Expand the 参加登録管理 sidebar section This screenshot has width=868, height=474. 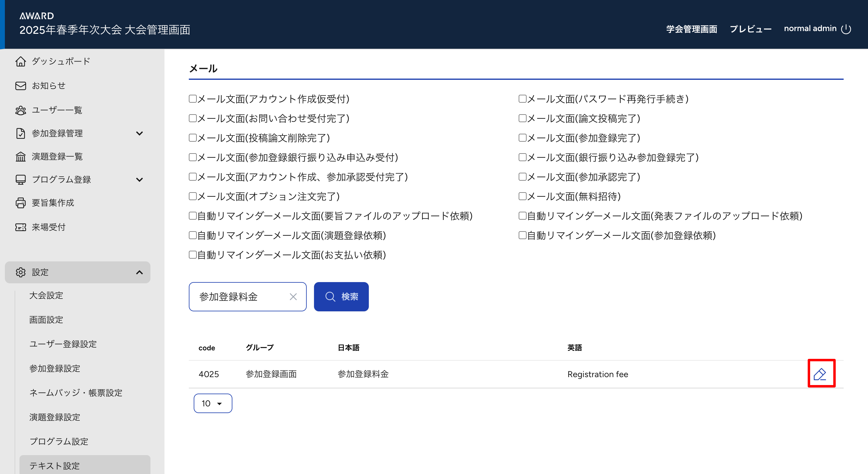tap(139, 133)
